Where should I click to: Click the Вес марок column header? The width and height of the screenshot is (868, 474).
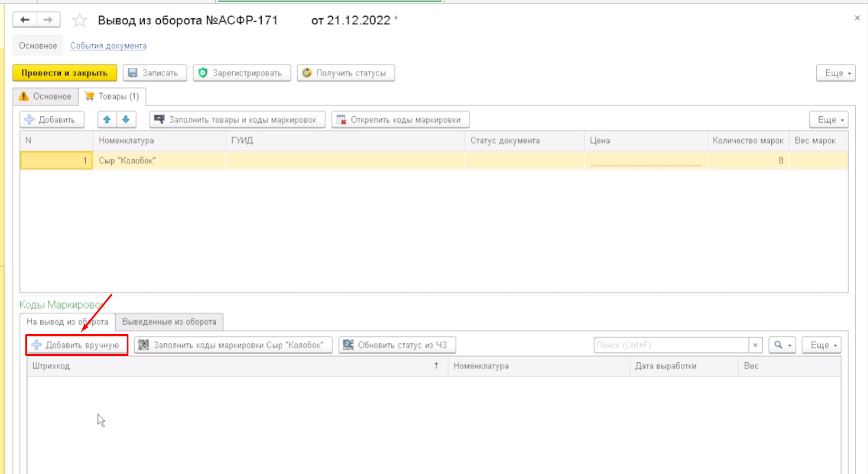tap(818, 141)
